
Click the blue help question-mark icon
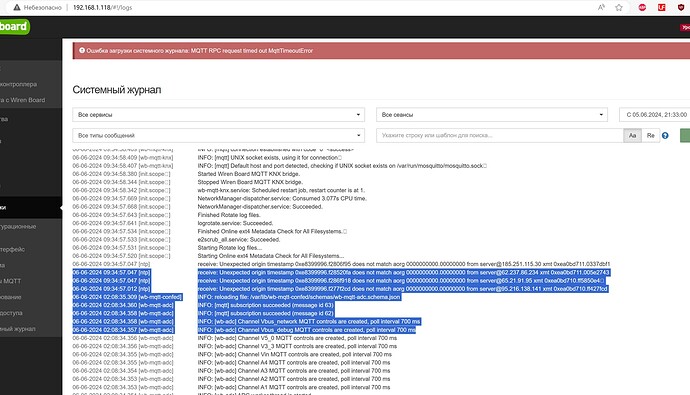[x=665, y=135]
